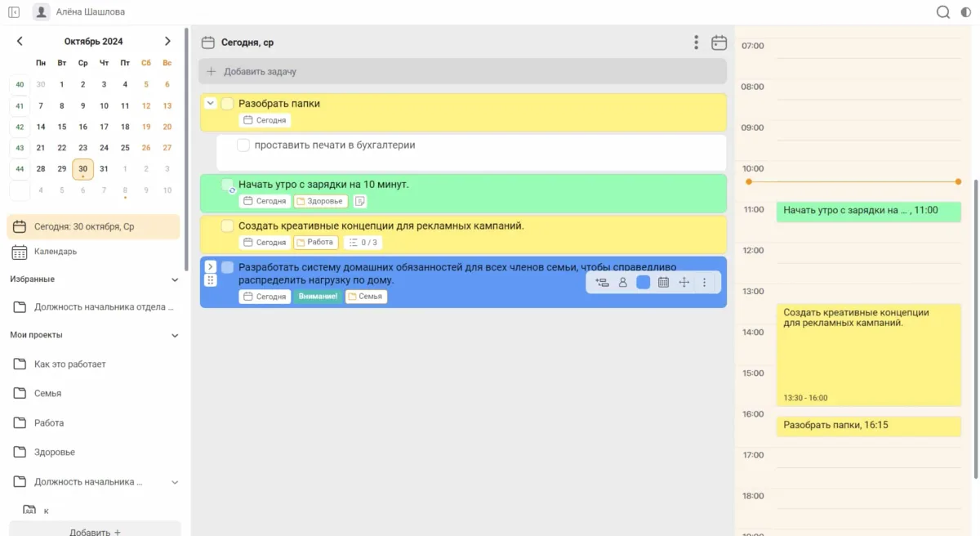This screenshot has height=536, width=980.
Task: Collapse subtasks of 'Разобрать папки'
Action: (210, 104)
